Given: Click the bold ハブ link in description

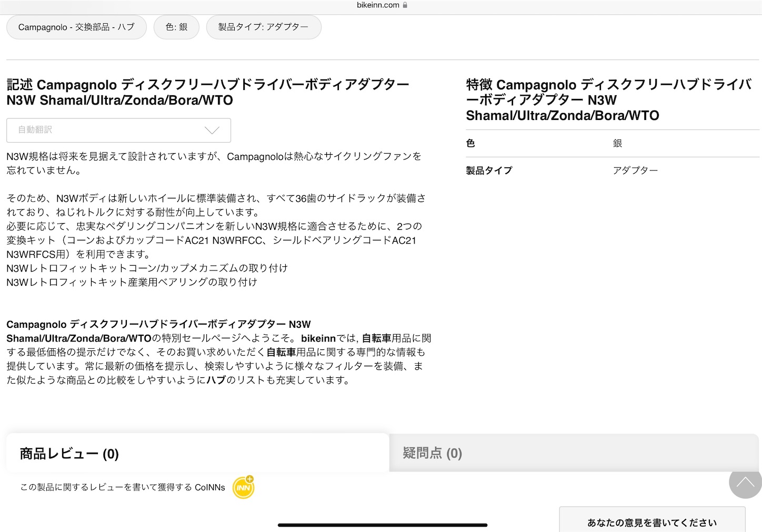Looking at the screenshot, I should click(216, 380).
